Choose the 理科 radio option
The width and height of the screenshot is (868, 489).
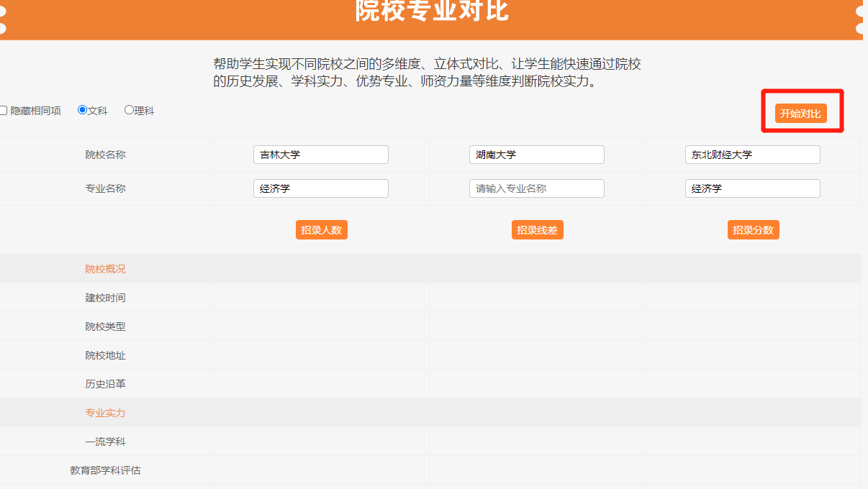tap(129, 110)
